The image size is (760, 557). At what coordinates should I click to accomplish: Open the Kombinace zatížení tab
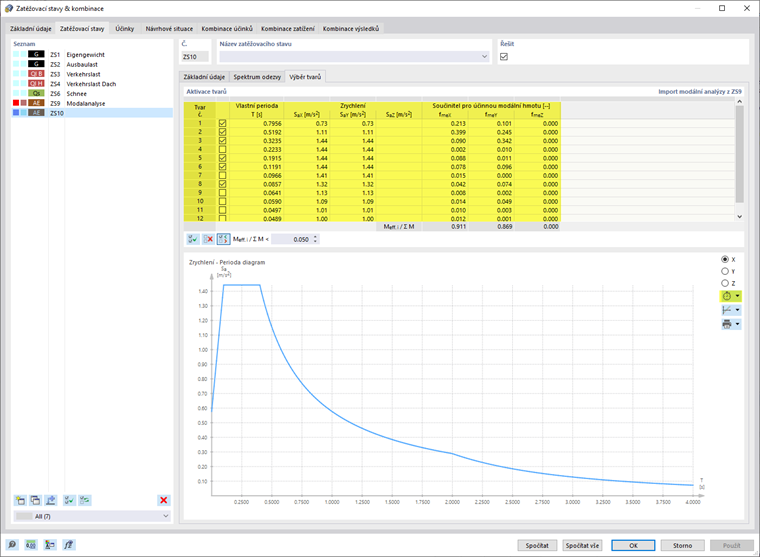[x=287, y=29]
